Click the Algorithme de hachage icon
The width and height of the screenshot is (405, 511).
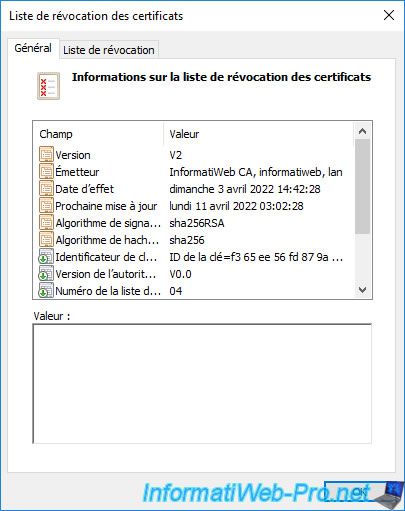point(46,240)
